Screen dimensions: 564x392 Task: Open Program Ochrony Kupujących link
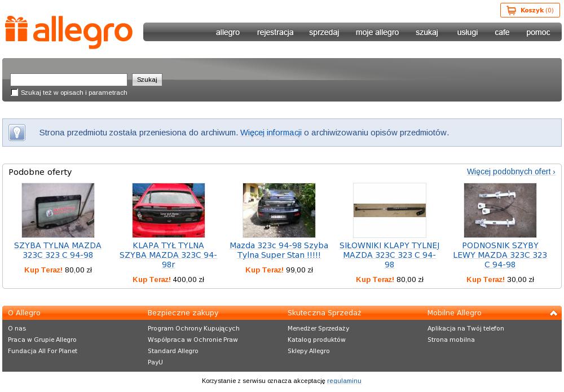193,328
